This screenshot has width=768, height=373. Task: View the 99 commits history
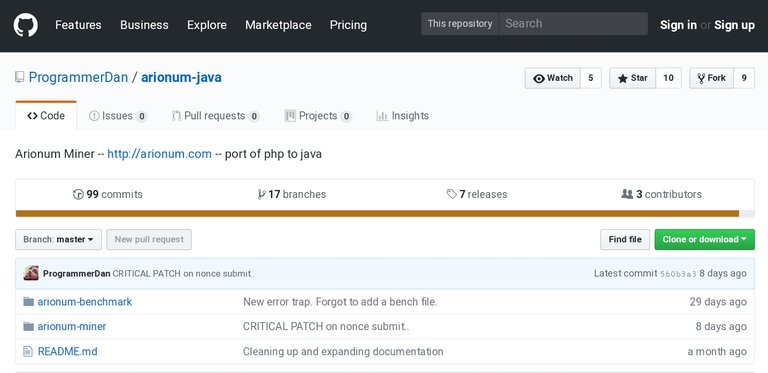pyautogui.click(x=108, y=194)
